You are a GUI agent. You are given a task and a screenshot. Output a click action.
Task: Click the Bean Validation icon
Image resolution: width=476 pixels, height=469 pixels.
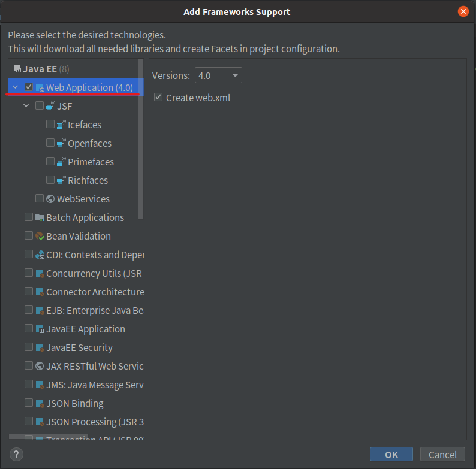(x=40, y=236)
